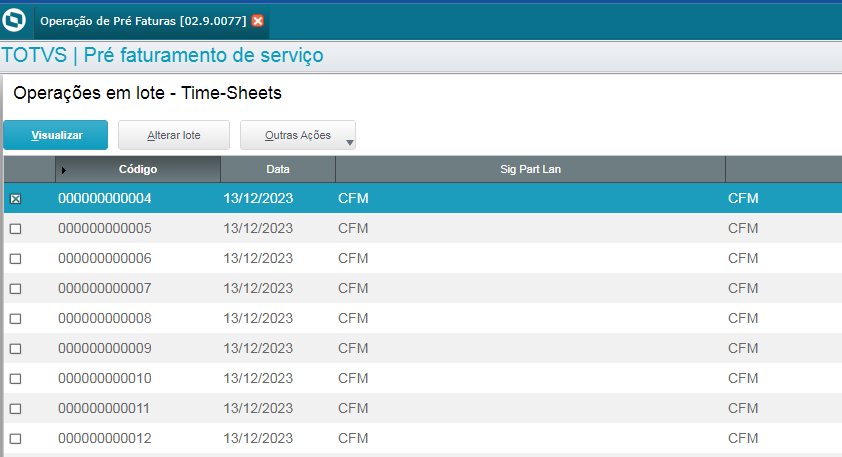Select code cell 000000000006

click(105, 258)
